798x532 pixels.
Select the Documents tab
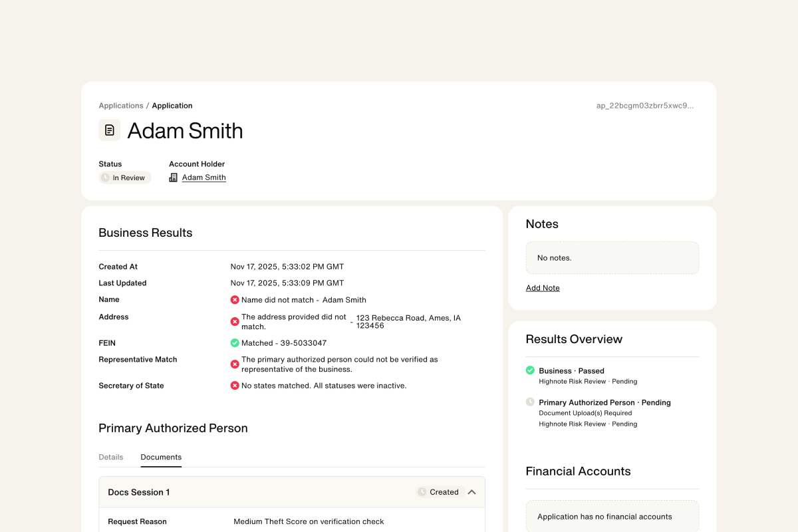[x=161, y=458]
